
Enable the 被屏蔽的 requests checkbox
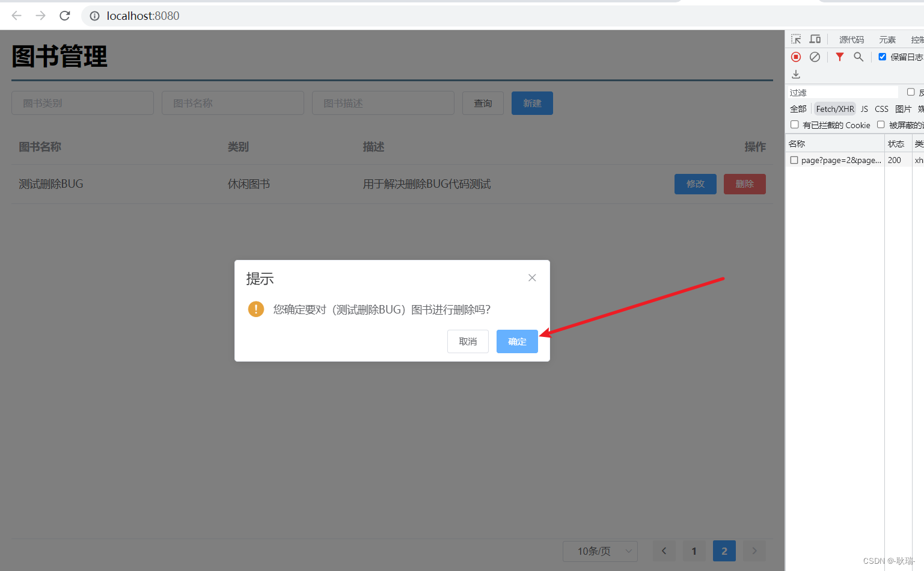tap(881, 125)
